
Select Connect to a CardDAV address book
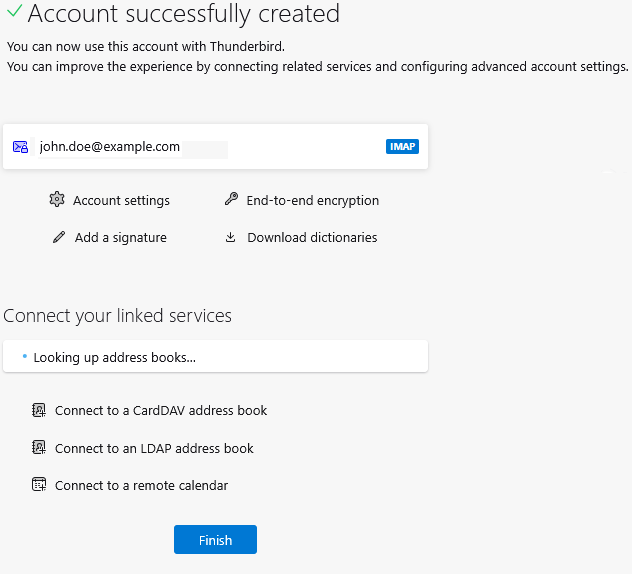161,411
